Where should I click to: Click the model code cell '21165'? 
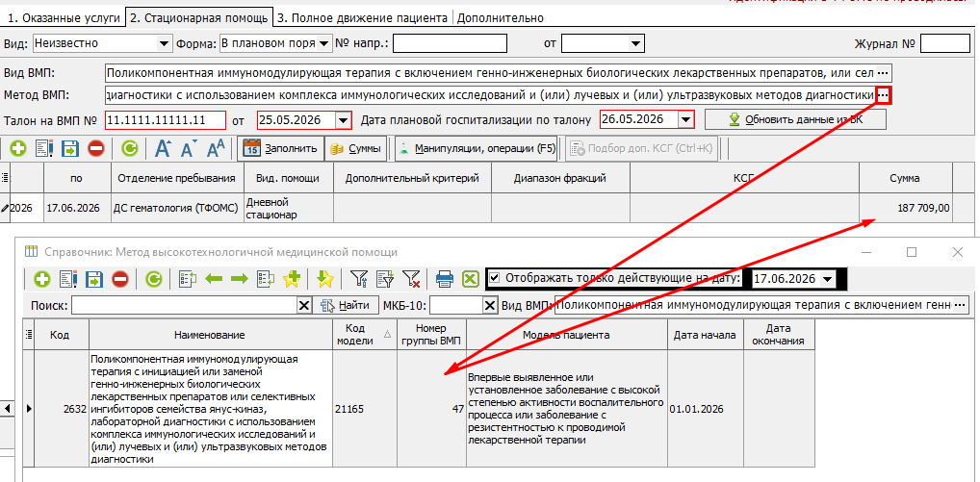(365, 409)
